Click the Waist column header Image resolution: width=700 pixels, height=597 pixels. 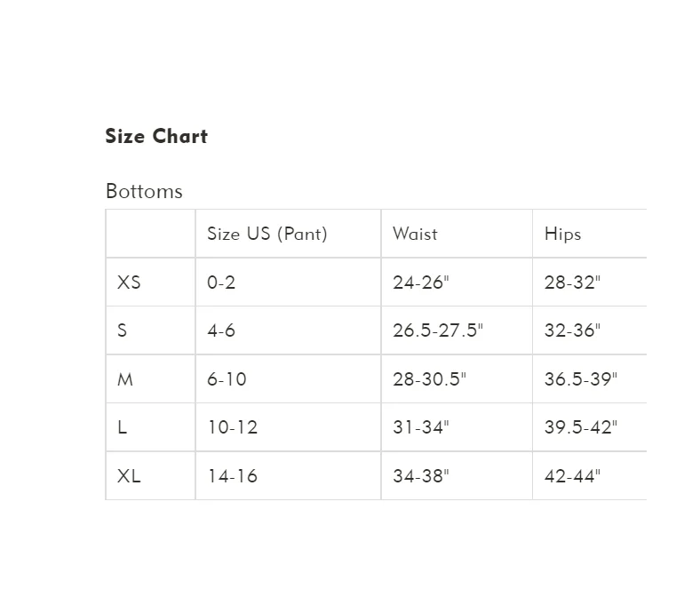[x=415, y=235]
